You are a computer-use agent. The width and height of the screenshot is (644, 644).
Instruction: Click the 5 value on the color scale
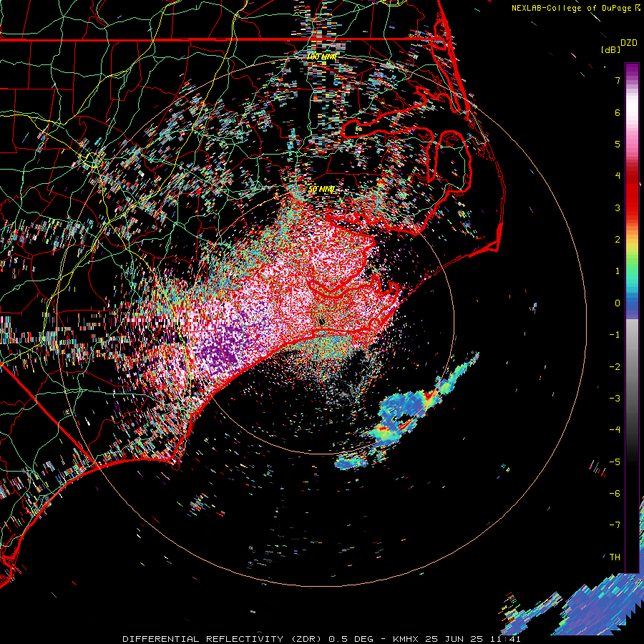(618, 144)
